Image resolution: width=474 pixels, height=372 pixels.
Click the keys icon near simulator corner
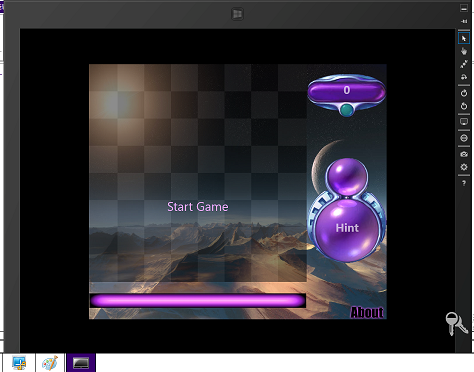(x=457, y=323)
